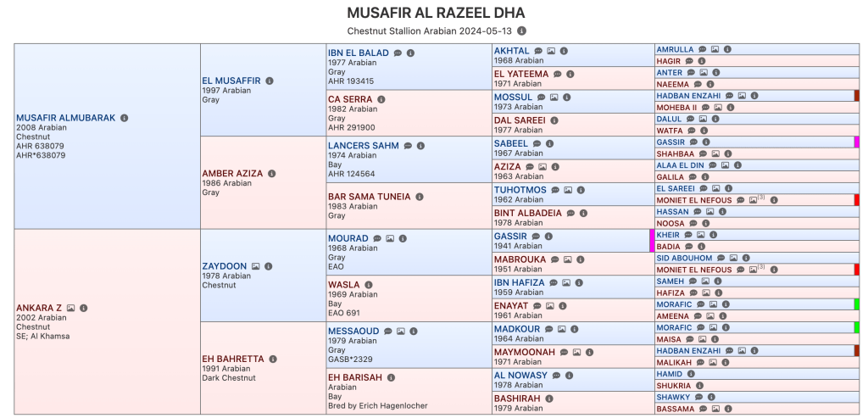View photo icon next to AKHTAL
868x418 pixels.
click(x=551, y=51)
